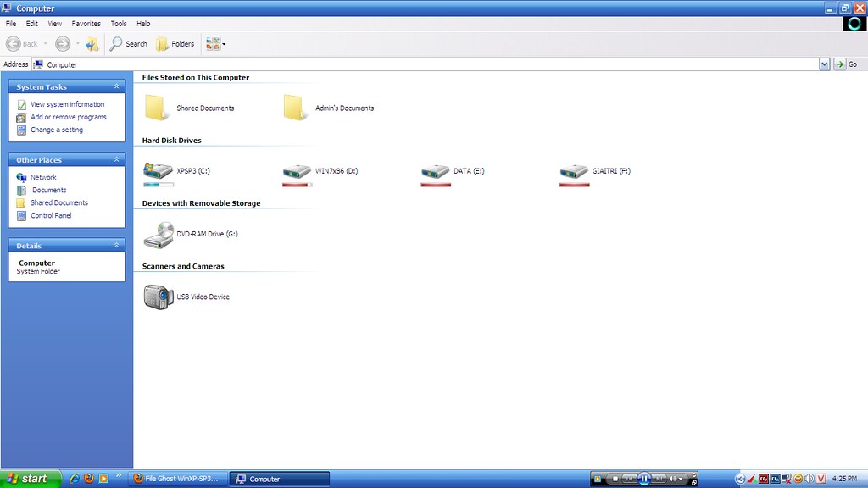Click the taskbar clock showing 4:25 PM

844,479
